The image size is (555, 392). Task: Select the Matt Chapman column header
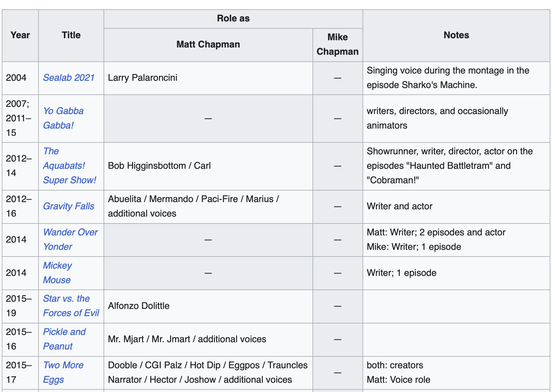tap(208, 45)
